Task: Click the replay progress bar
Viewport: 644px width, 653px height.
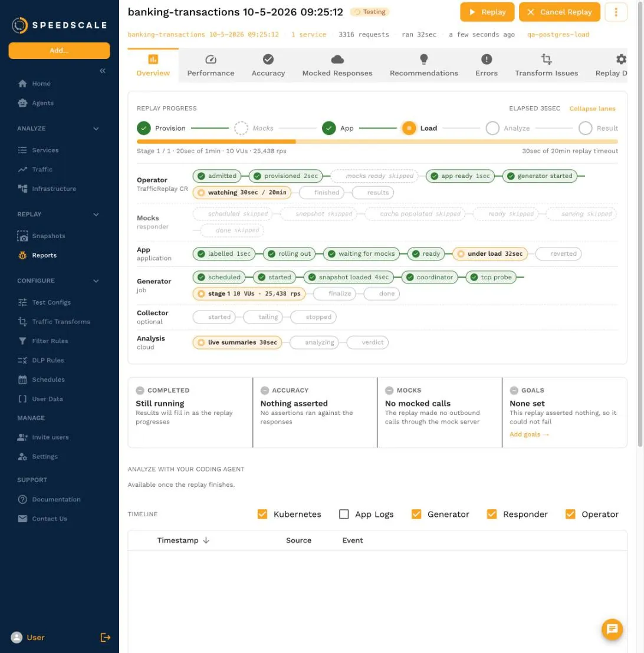Action: [377, 141]
